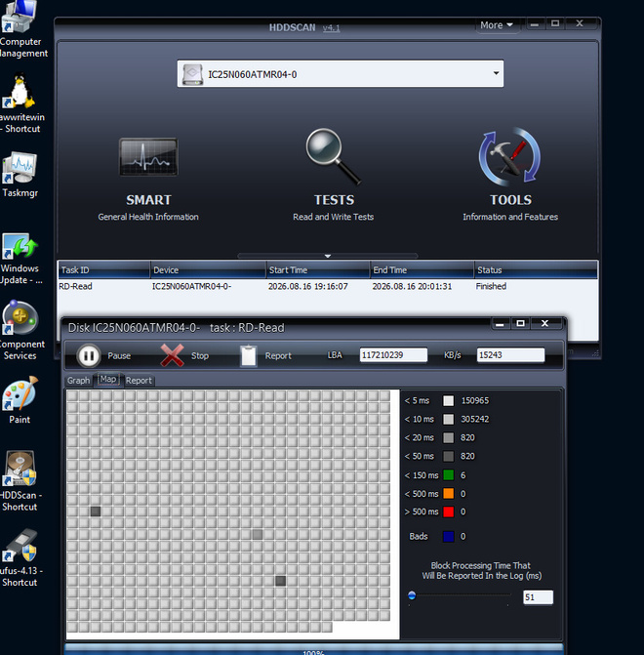This screenshot has width=644, height=655.
Task: Click the white < 5 ms color swatch
Action: [448, 401]
